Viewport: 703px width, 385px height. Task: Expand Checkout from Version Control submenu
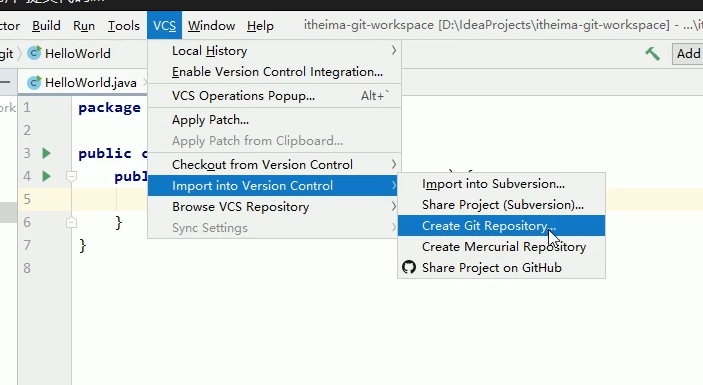click(274, 164)
